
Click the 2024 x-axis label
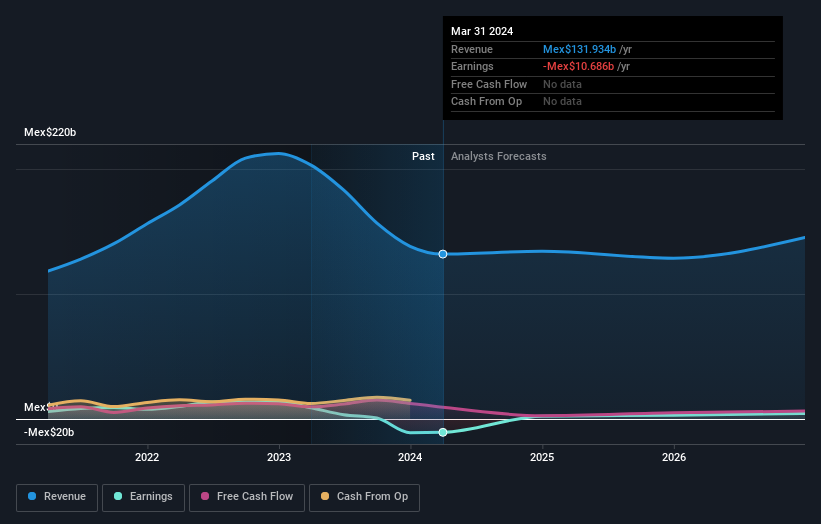(410, 458)
